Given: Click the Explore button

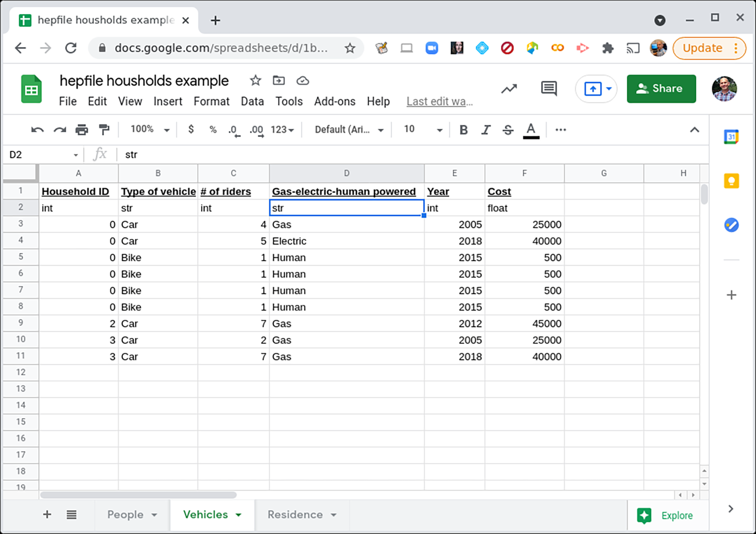Looking at the screenshot, I should coord(665,515).
